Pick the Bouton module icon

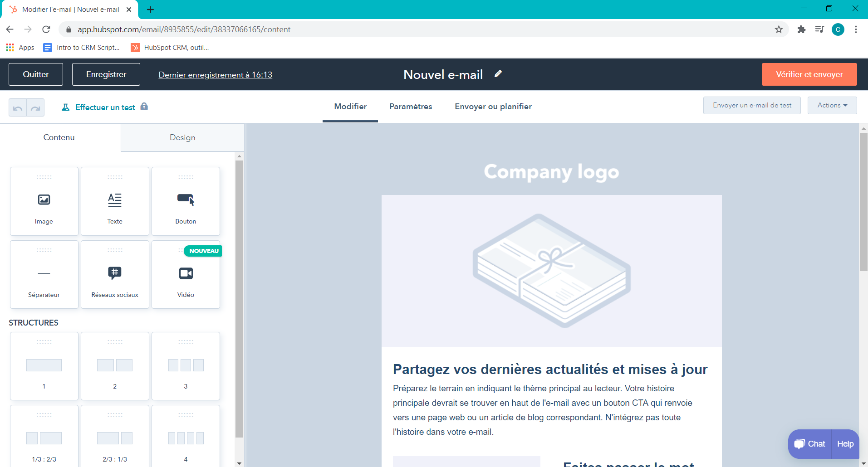point(186,199)
